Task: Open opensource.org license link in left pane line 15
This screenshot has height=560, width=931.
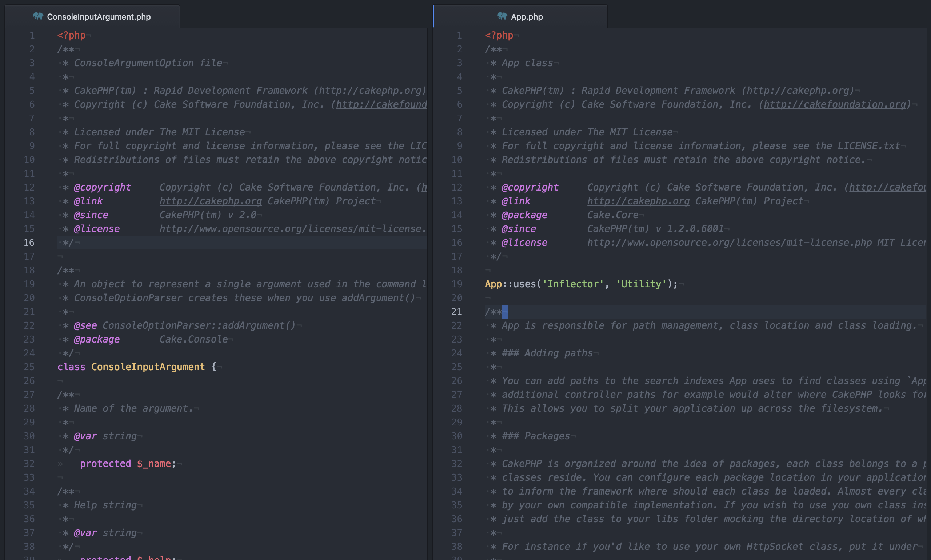Action: pyautogui.click(x=293, y=229)
